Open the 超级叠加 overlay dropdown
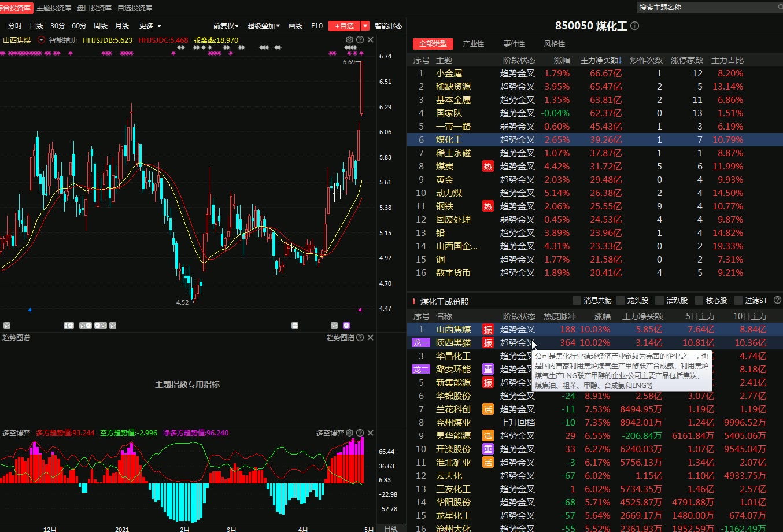Image resolution: width=783 pixels, height=532 pixels. coord(264,26)
